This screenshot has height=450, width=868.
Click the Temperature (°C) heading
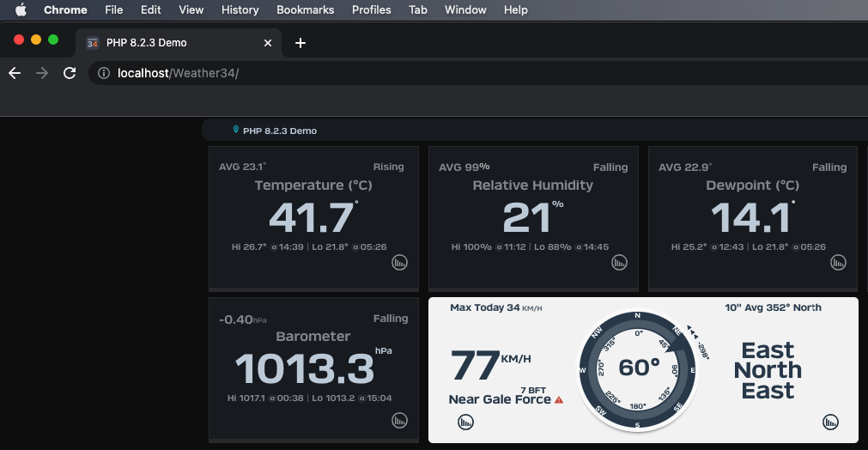click(x=313, y=185)
